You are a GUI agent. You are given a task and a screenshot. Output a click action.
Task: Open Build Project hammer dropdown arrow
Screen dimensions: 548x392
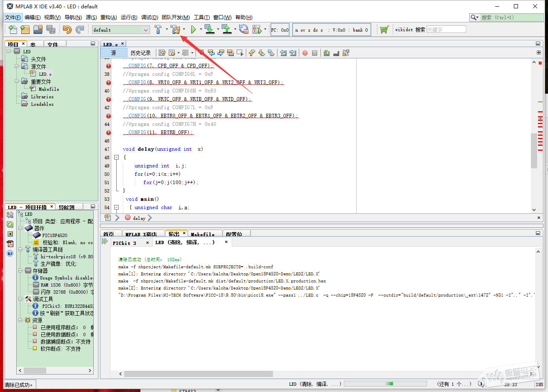tap(167, 29)
